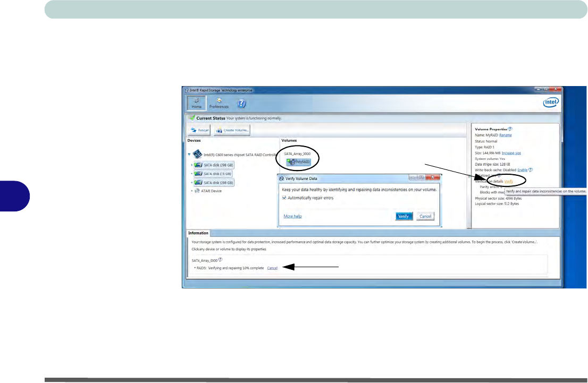Open help icon beside SATA_Array_0000 in Information
Screen dimensions: 588x383
point(220,260)
